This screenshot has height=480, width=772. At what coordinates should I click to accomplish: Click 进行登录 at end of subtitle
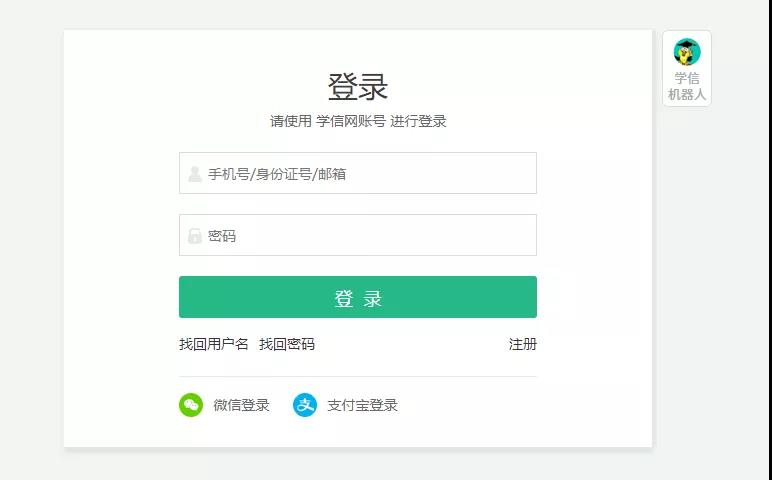[x=418, y=121]
